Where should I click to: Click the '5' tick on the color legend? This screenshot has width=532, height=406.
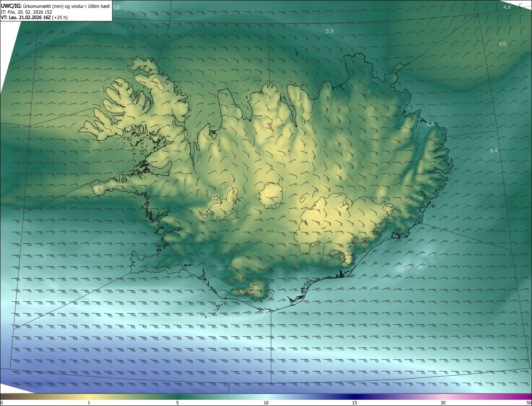[177, 403]
